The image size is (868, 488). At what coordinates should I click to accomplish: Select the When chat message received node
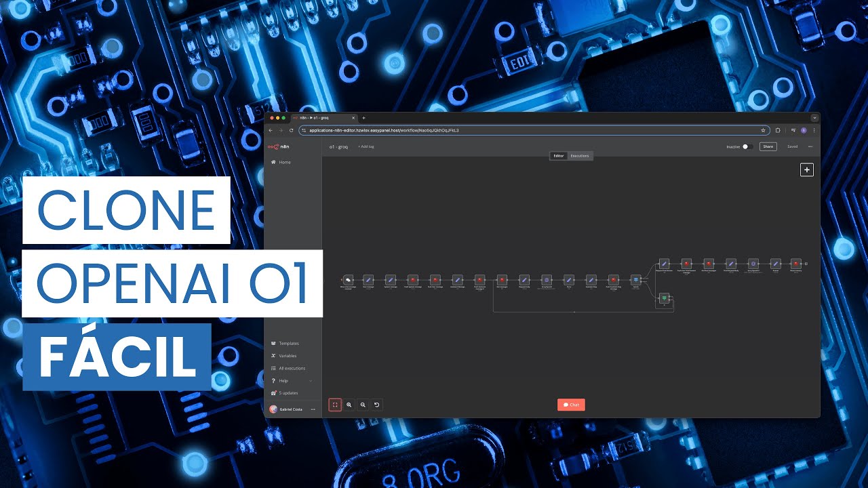(348, 279)
